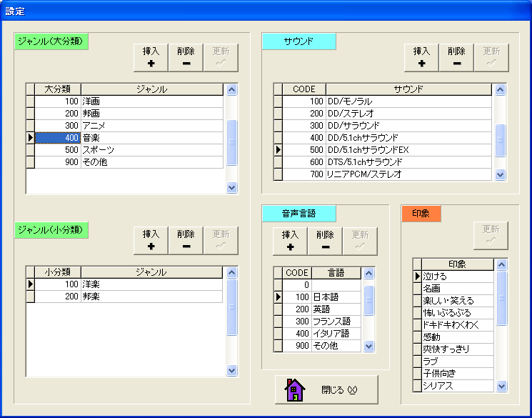Click row selector beside 邦楽 row
This screenshot has width=532, height=418.
(31, 297)
